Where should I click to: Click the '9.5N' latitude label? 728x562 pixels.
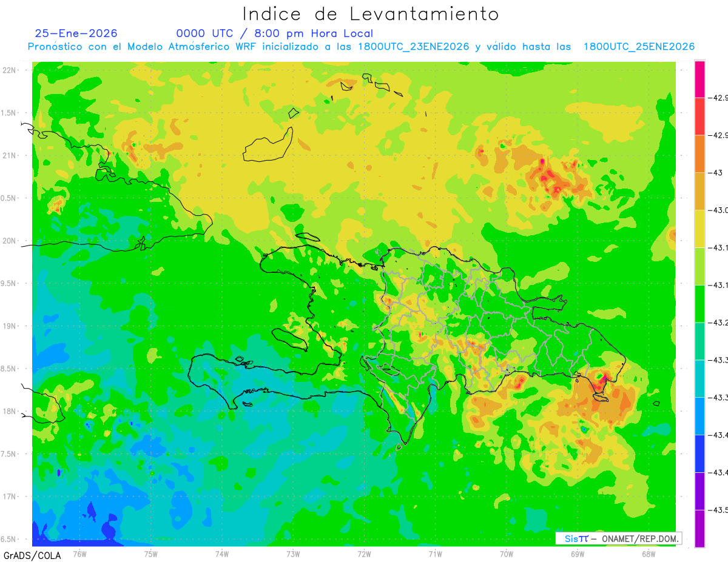[8, 283]
